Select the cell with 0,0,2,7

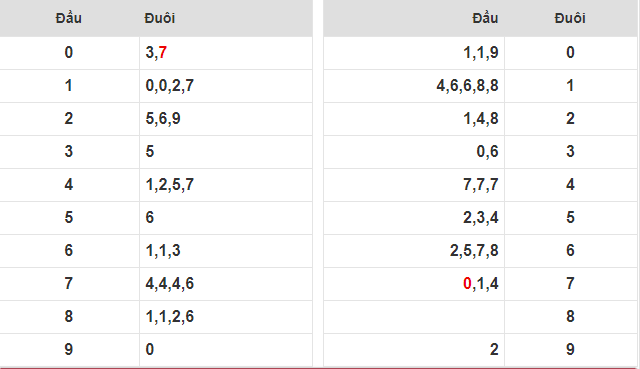point(226,86)
